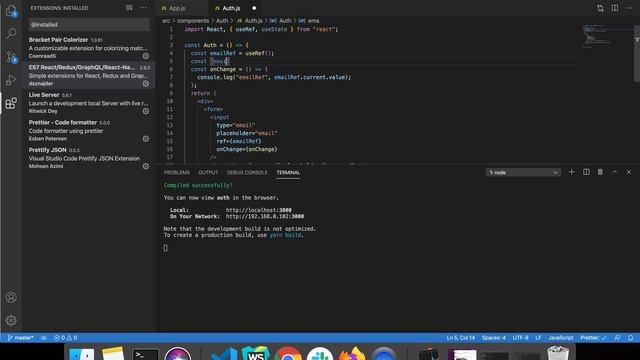Select the Terminal panel tab

pos(288,173)
